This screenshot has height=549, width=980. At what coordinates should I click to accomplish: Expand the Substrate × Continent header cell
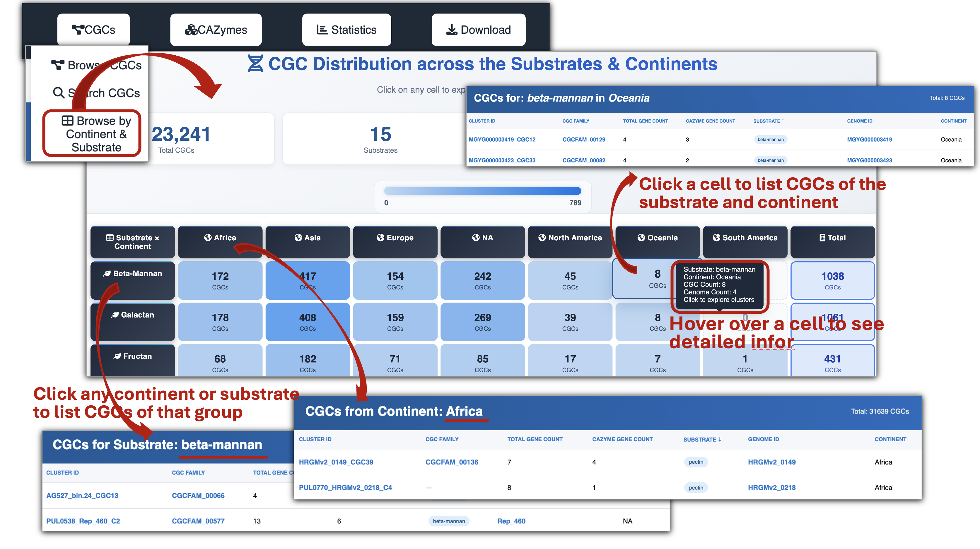coord(132,242)
